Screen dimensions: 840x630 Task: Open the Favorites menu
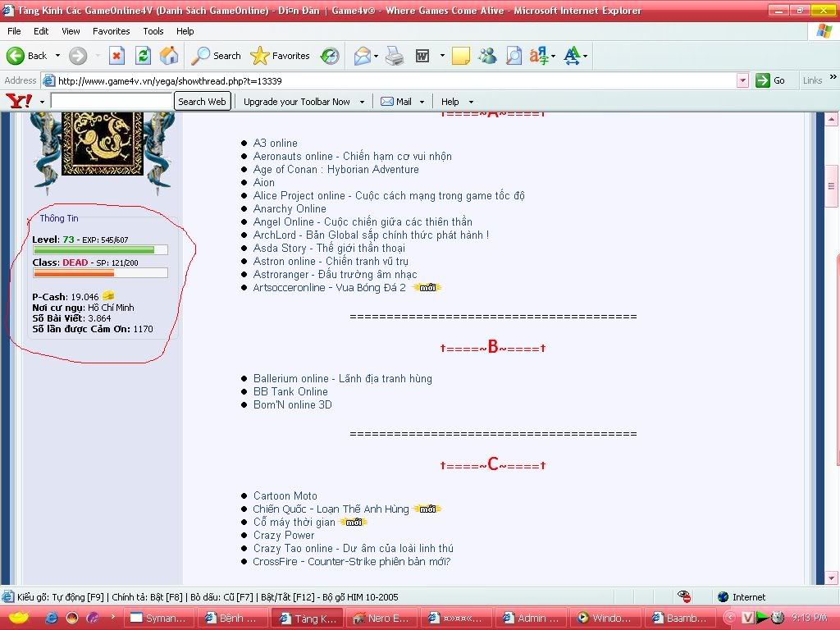(111, 31)
